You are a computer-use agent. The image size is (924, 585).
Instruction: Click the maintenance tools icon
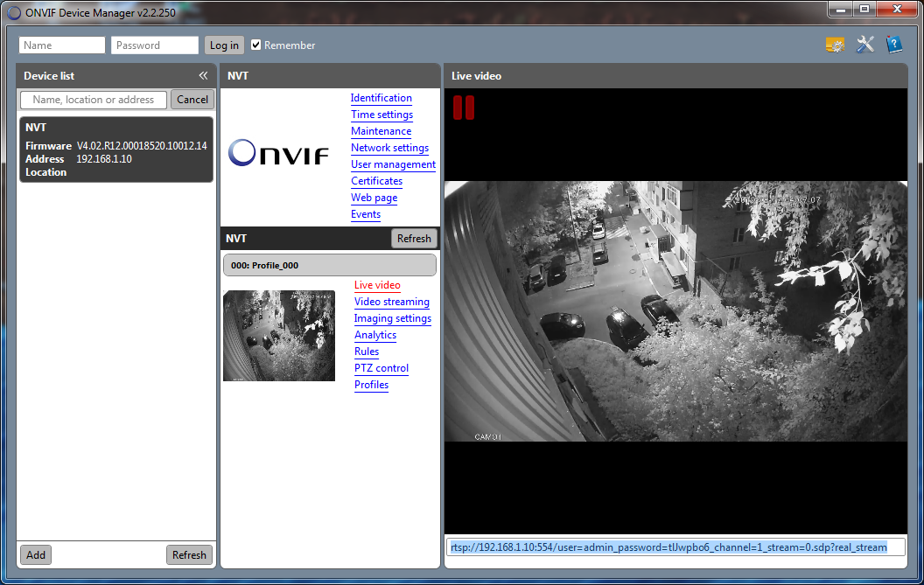pos(864,44)
